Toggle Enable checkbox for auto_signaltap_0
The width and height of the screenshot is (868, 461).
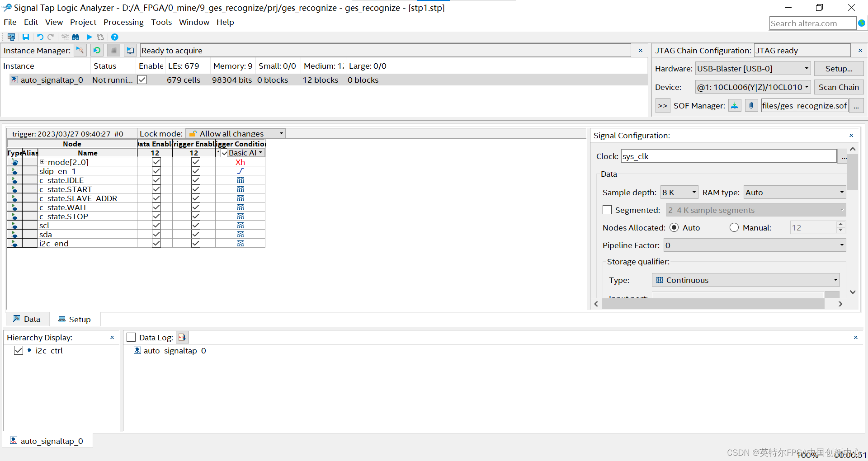142,80
